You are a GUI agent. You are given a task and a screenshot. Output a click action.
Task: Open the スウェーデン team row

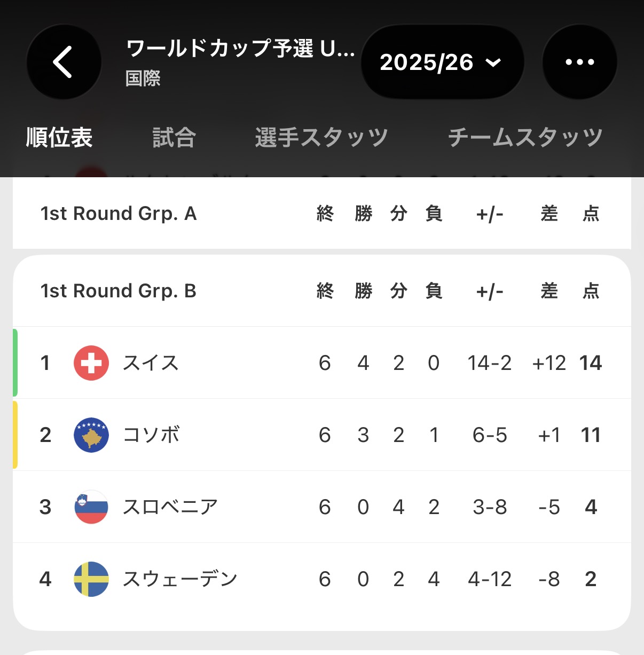[x=322, y=579]
